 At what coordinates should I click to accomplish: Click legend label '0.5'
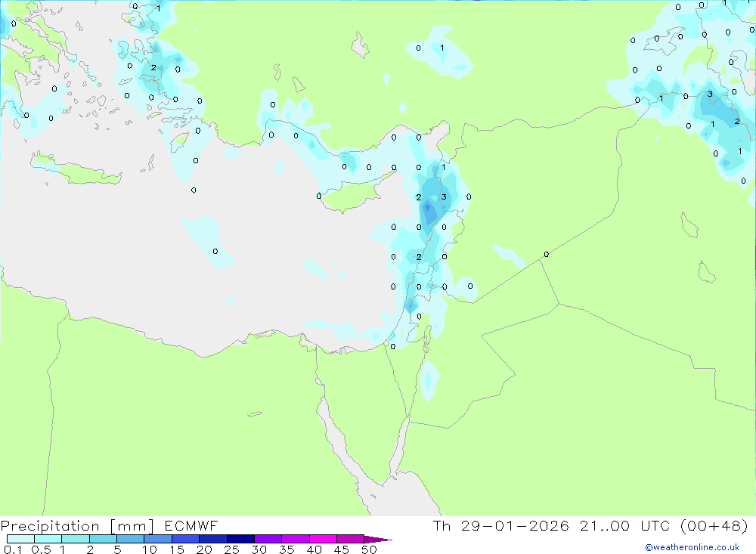click(41, 549)
